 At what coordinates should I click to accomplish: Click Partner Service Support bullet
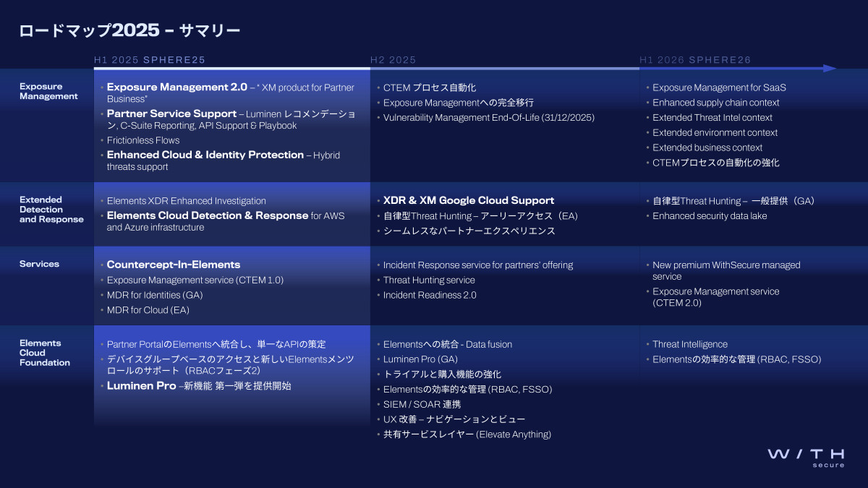coord(171,114)
